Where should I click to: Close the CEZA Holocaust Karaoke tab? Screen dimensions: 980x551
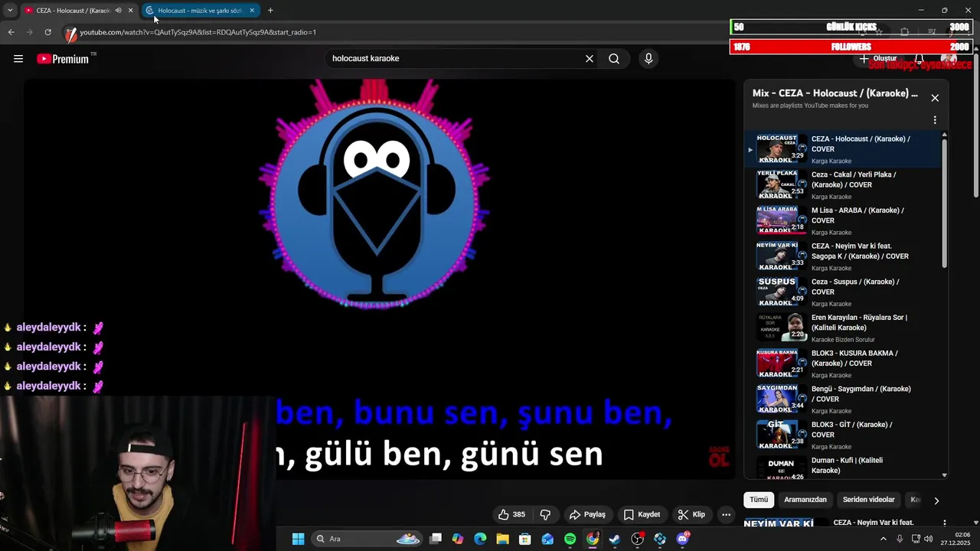pyautogui.click(x=130, y=11)
